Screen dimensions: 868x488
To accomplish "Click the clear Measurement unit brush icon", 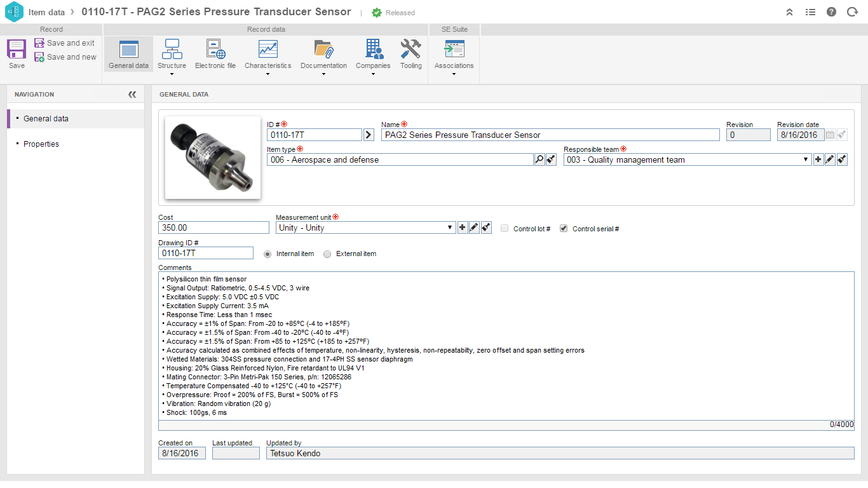I will click(486, 227).
